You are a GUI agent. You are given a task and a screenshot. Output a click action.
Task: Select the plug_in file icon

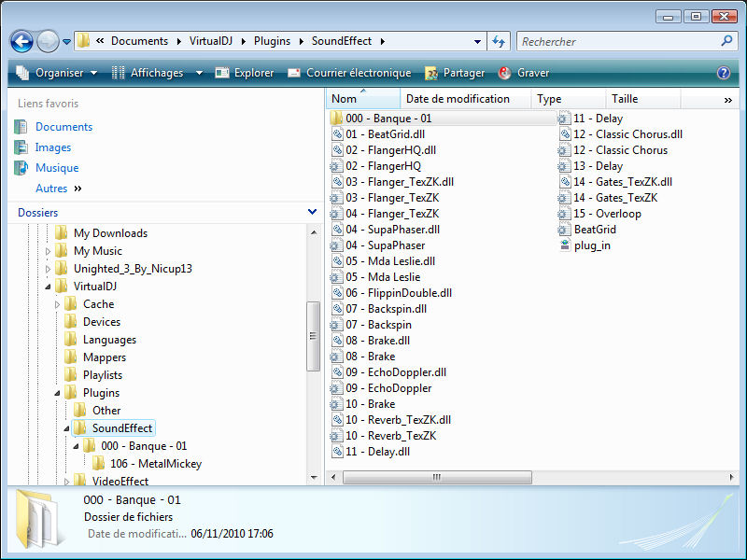pyautogui.click(x=565, y=245)
